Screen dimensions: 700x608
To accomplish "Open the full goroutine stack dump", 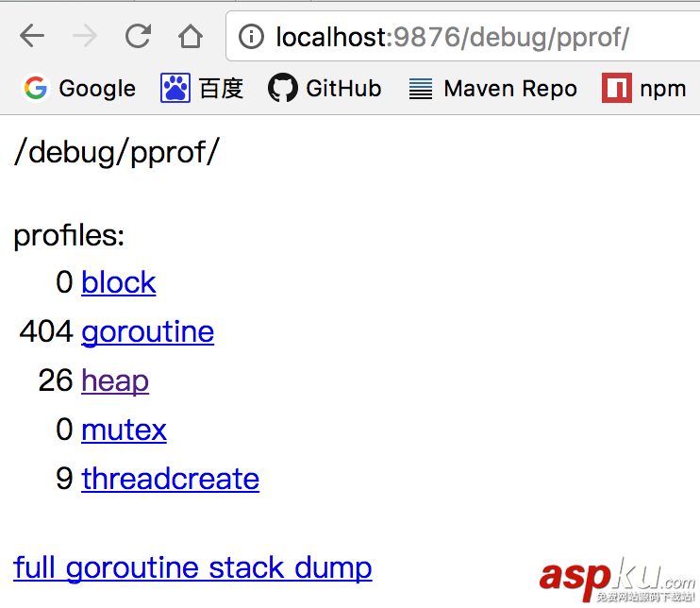I will 192,567.
